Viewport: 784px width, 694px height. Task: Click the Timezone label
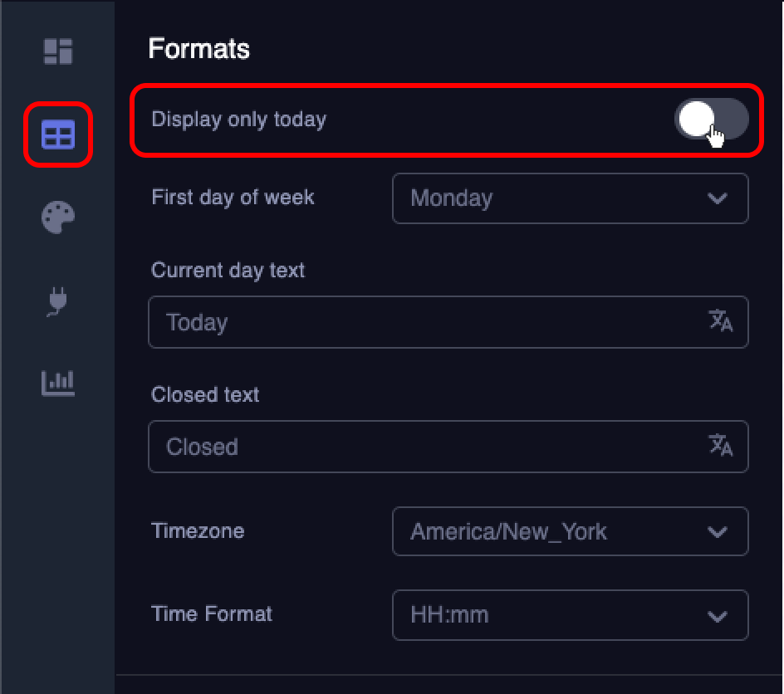click(x=198, y=531)
